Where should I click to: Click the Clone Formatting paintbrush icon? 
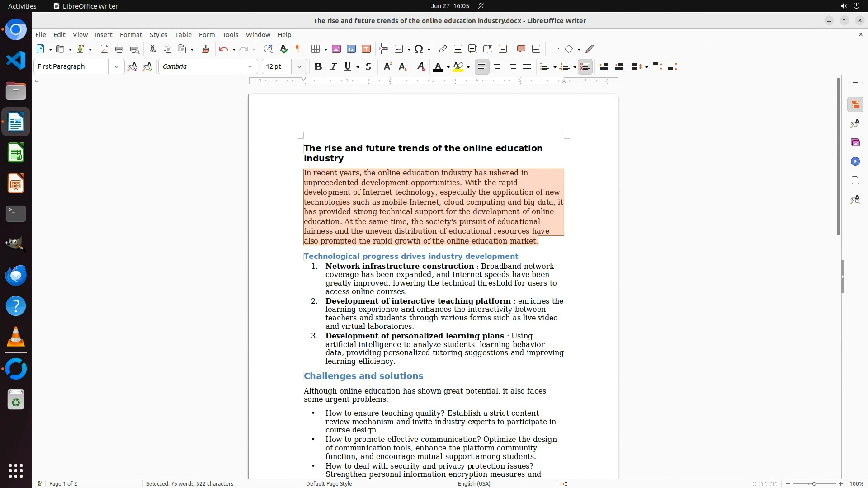coord(205,49)
